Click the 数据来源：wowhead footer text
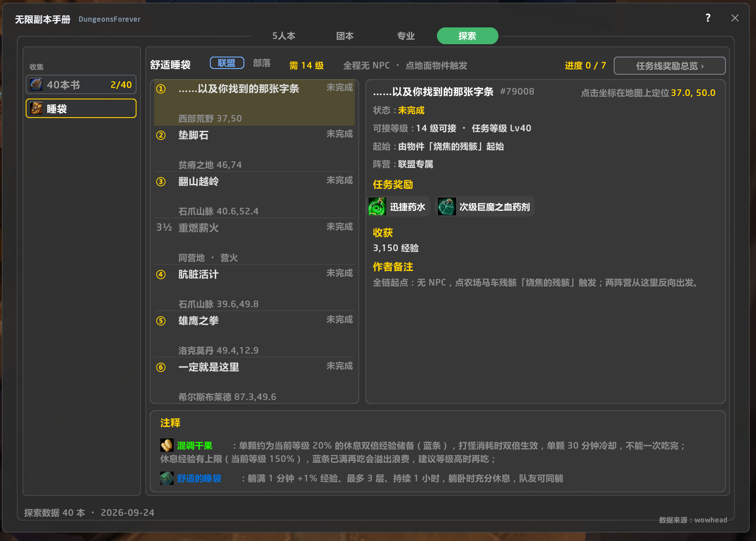The image size is (756, 541). [693, 520]
